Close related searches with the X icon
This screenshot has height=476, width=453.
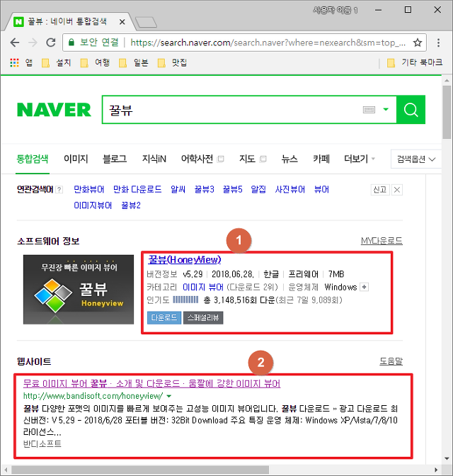point(397,190)
